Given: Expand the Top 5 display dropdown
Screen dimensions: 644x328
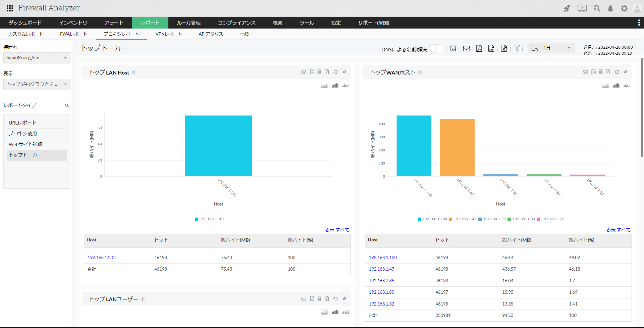Looking at the screenshot, I should (37, 84).
